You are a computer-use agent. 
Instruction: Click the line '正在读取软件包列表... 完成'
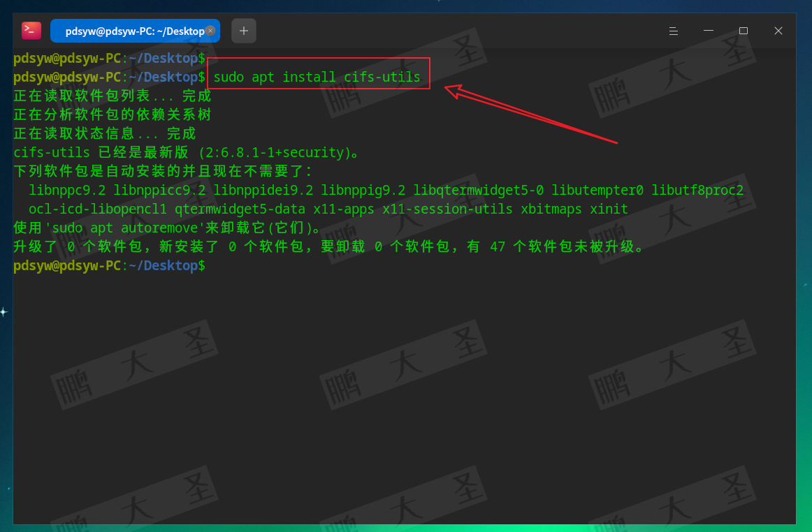tap(113, 96)
